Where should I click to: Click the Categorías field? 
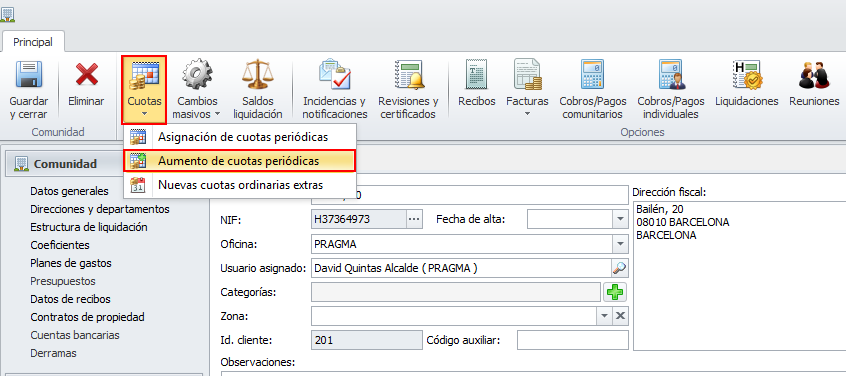coord(456,292)
